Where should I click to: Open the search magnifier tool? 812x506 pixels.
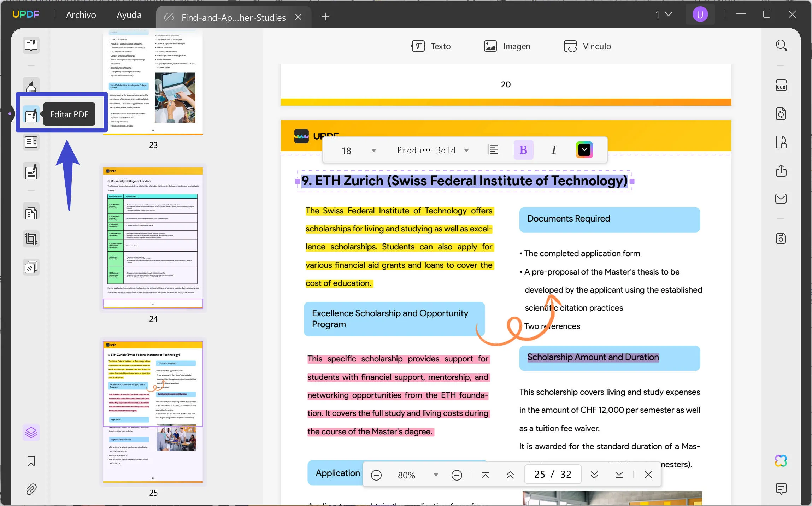point(781,45)
